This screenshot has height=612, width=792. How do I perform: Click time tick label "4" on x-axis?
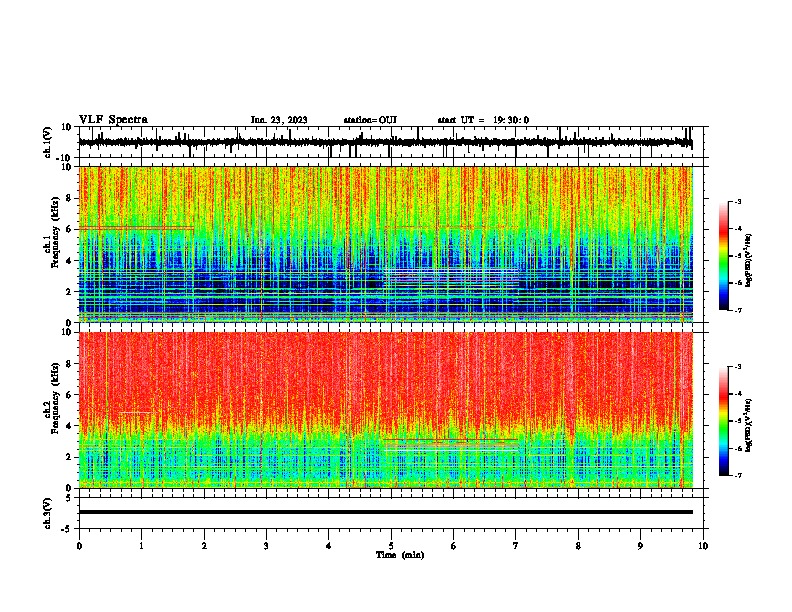tap(329, 546)
